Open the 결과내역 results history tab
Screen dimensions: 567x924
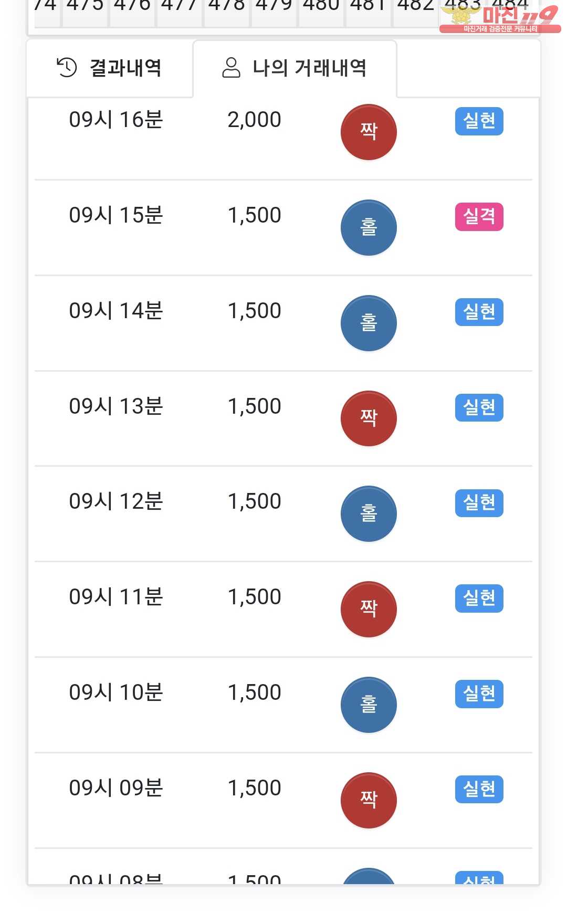click(x=109, y=68)
